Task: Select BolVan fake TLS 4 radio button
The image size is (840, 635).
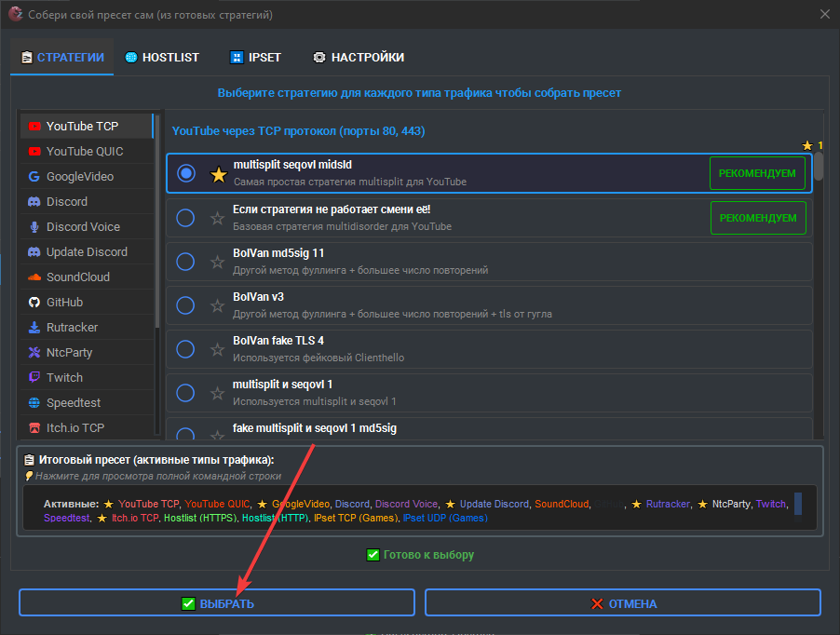Action: coord(185,350)
